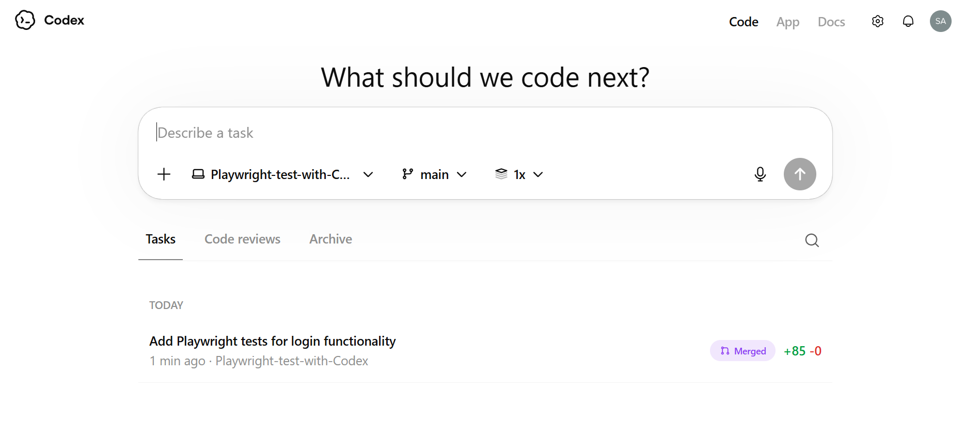
Task: Open settings via the gear icon
Action: coord(877,21)
